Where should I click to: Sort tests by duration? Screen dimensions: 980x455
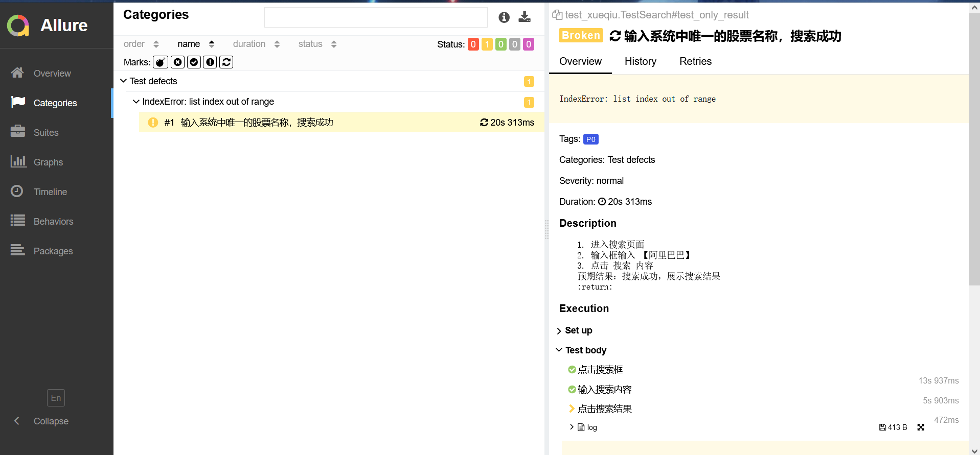(256, 44)
